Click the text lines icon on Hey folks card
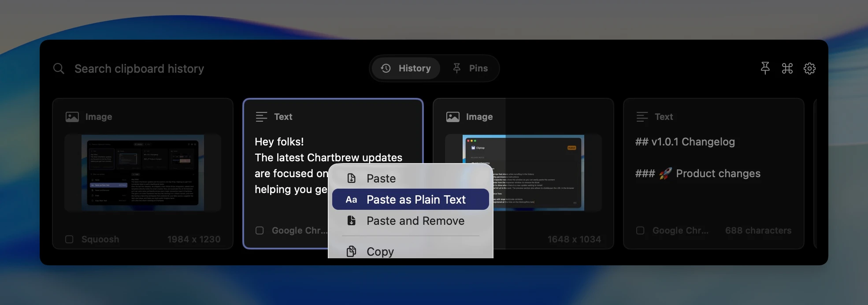868x305 pixels. coord(261,117)
